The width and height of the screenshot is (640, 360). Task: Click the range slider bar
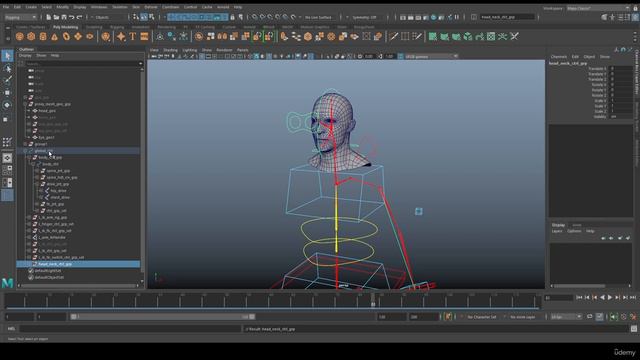click(162, 317)
